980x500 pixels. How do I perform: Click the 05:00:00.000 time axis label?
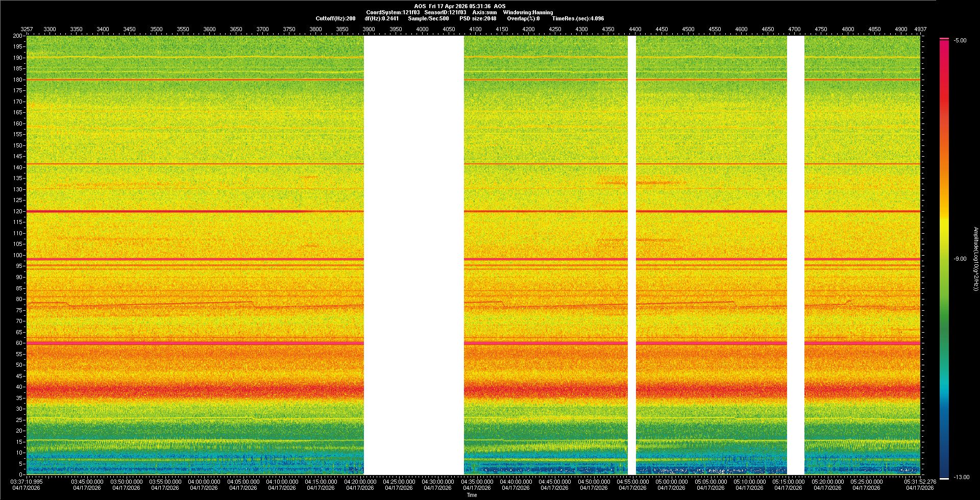(x=671, y=482)
